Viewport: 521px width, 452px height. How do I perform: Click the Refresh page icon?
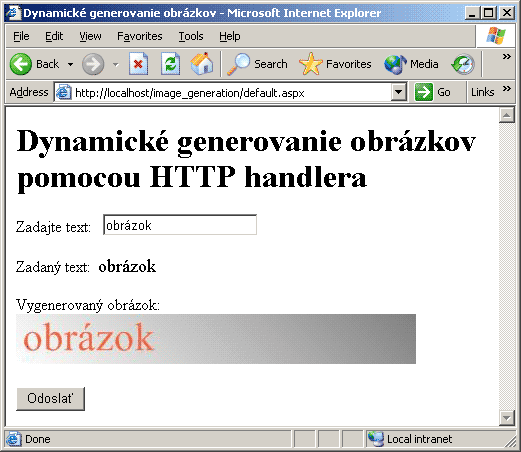coord(171,64)
